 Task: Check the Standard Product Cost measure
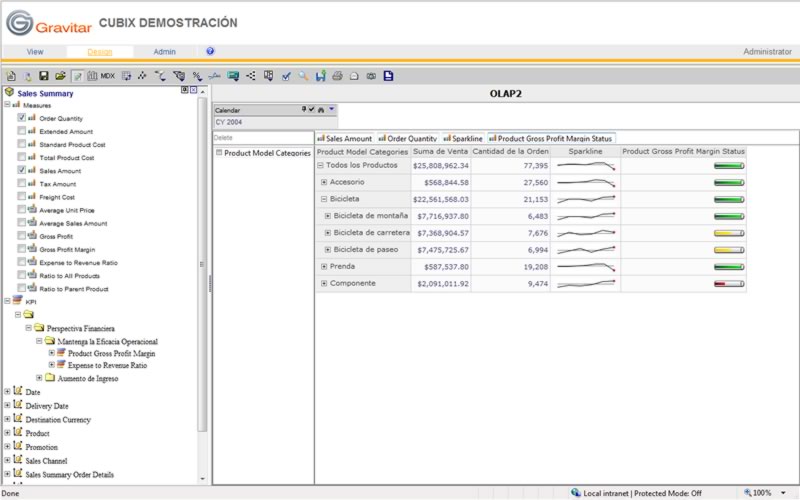21,144
